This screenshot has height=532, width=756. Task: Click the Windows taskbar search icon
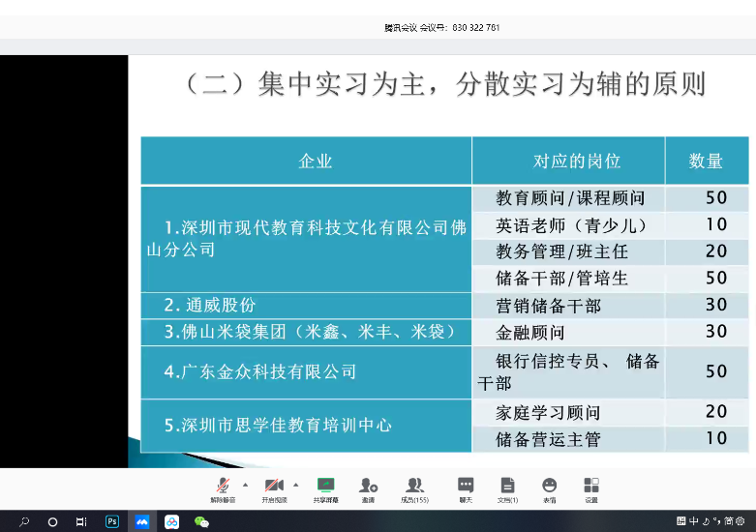coord(24,521)
